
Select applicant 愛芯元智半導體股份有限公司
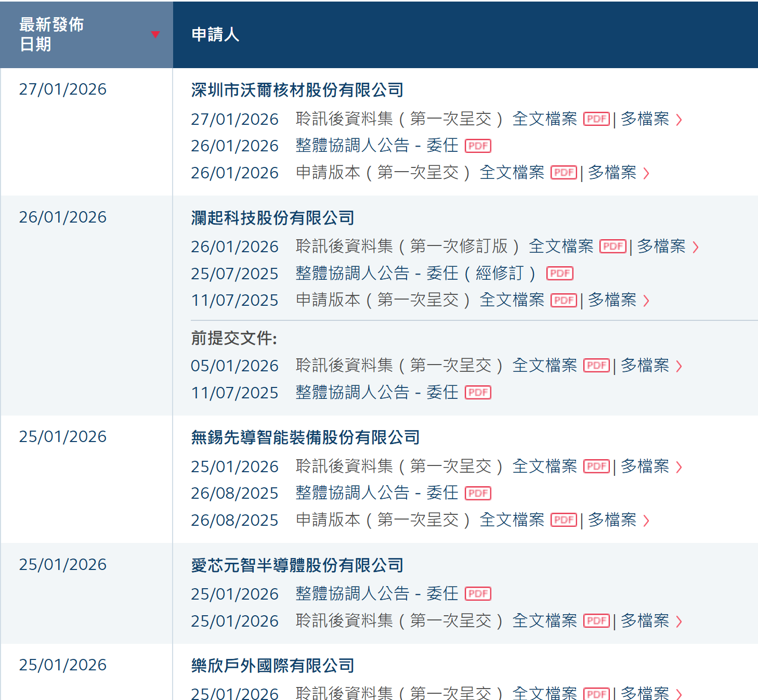coord(297,565)
